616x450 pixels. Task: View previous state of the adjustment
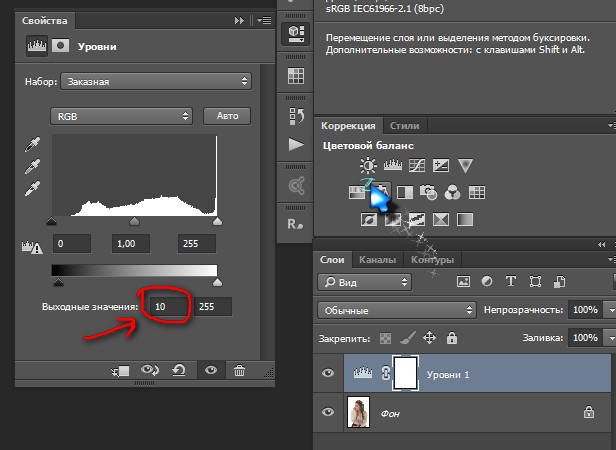click(150, 370)
